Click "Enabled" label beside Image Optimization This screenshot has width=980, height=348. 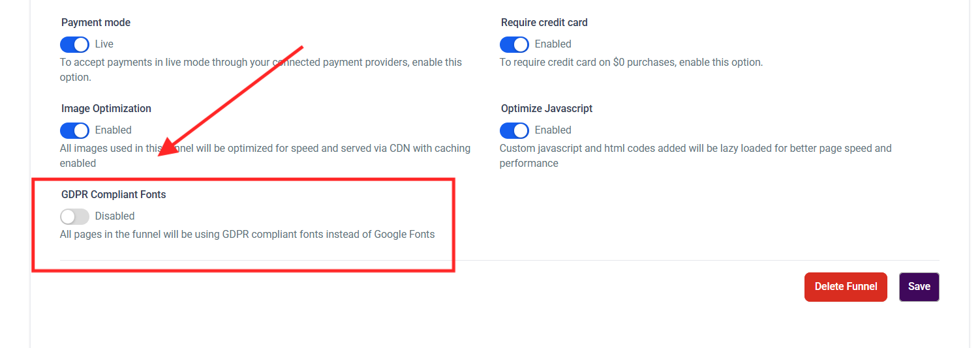click(113, 130)
